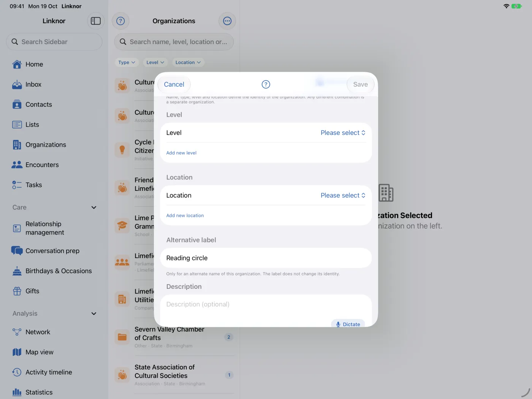Viewport: 532px width, 399px height.
Task: Open Statistics in sidebar
Action: click(x=54, y=392)
